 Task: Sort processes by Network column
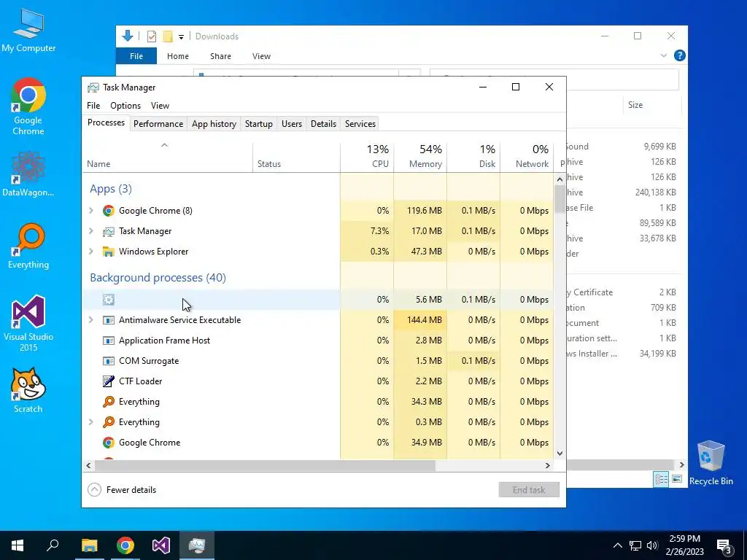pyautogui.click(x=527, y=157)
